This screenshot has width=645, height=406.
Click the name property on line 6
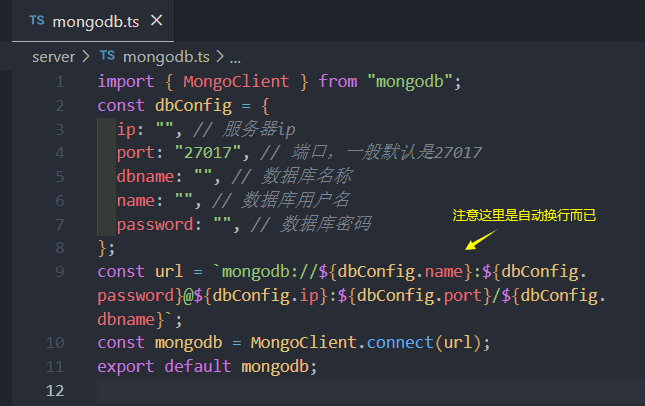(x=135, y=201)
